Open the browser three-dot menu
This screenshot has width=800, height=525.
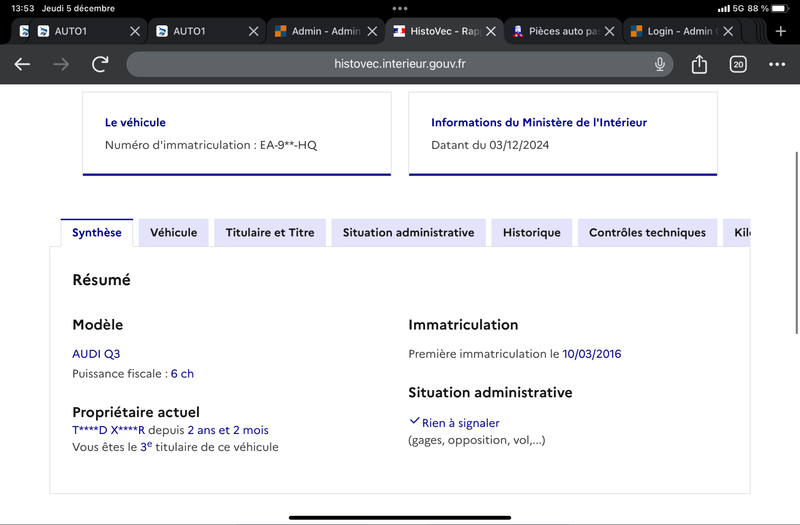pyautogui.click(x=777, y=64)
